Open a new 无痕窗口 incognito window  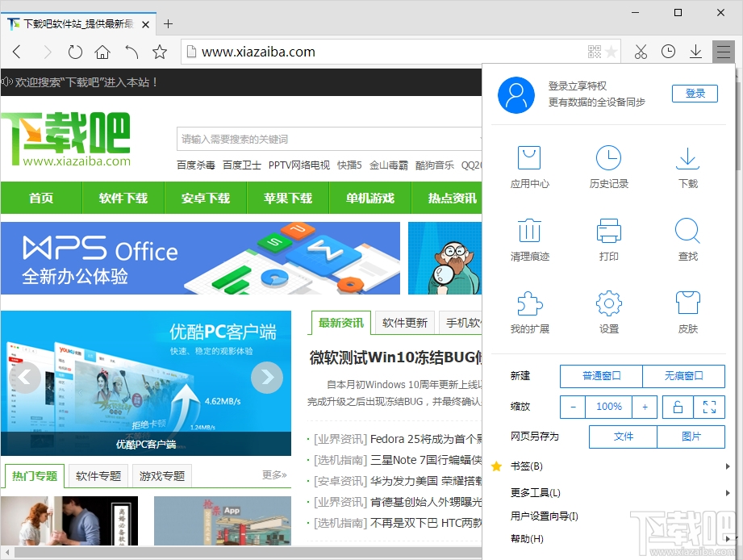pos(684,376)
